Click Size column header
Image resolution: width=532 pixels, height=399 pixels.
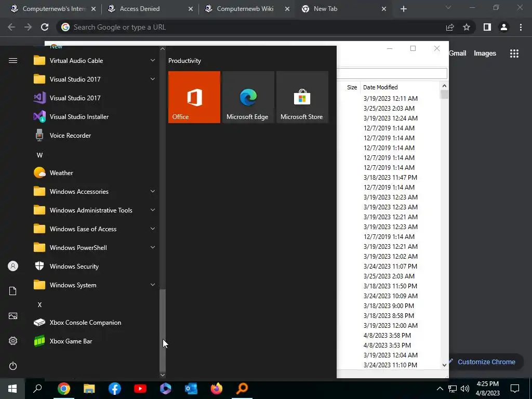[x=352, y=87]
